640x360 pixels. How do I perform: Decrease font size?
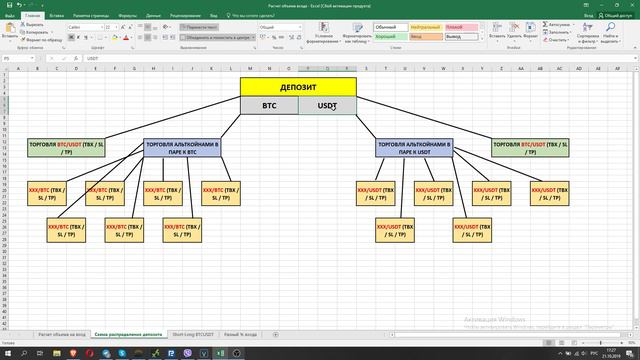pyautogui.click(x=130, y=27)
